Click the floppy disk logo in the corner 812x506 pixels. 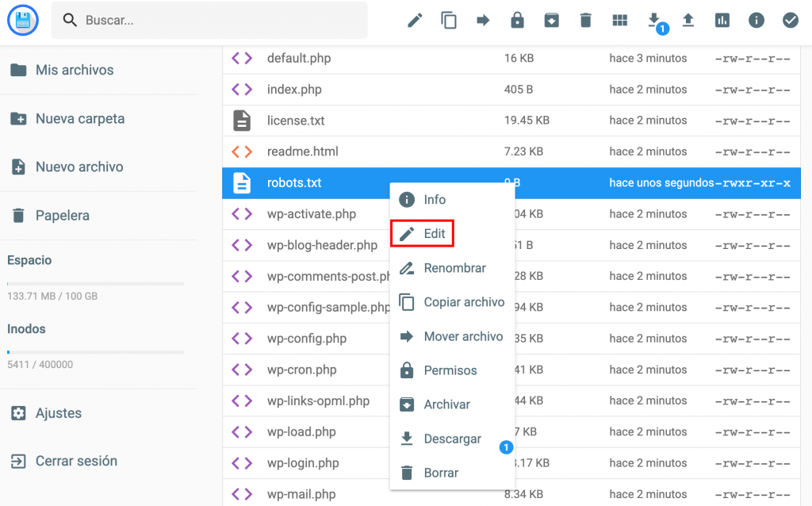click(x=22, y=20)
